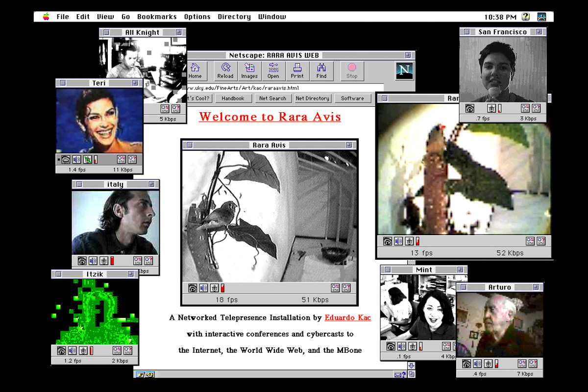The height and width of the screenshot is (392, 588).
Task: Click the Open location toolbar icon
Action: pyautogui.click(x=273, y=71)
